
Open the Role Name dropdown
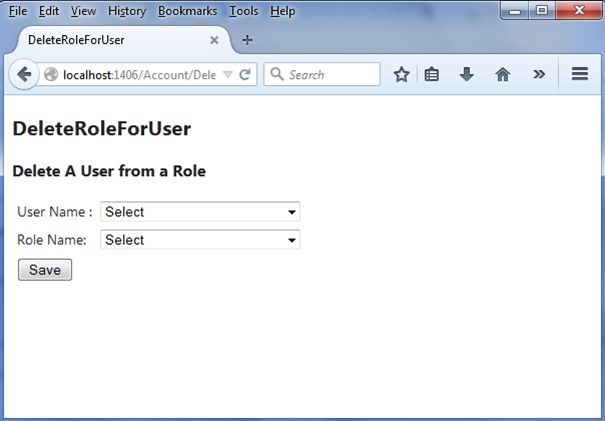pyautogui.click(x=200, y=240)
